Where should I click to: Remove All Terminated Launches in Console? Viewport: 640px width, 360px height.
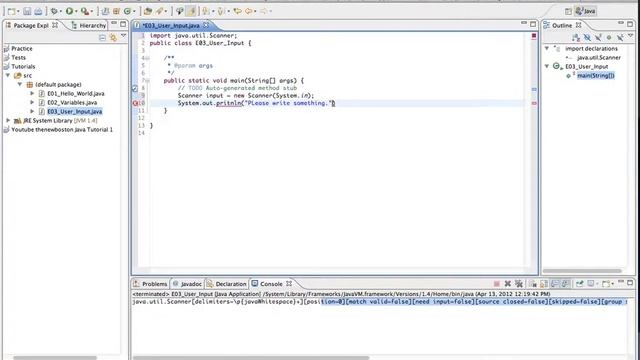coord(519,284)
